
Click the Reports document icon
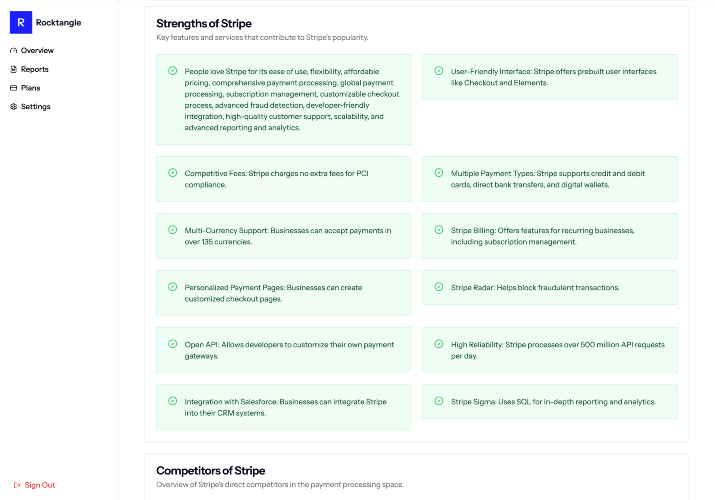[14, 69]
